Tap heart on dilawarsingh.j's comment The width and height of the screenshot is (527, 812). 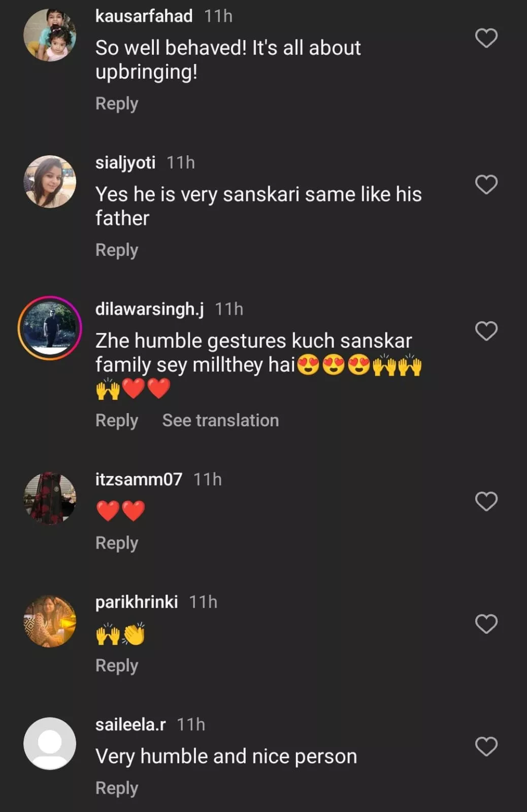[x=486, y=331]
